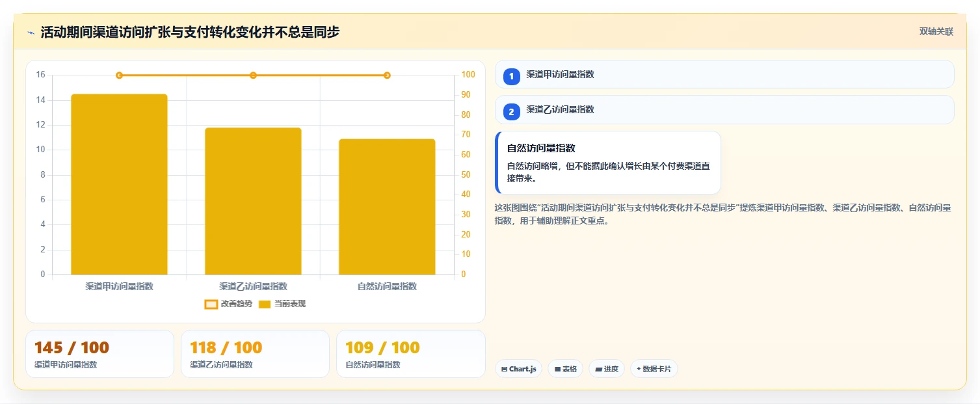Open the 118 / 100 data card
The width and height of the screenshot is (980, 404).
[255, 354]
